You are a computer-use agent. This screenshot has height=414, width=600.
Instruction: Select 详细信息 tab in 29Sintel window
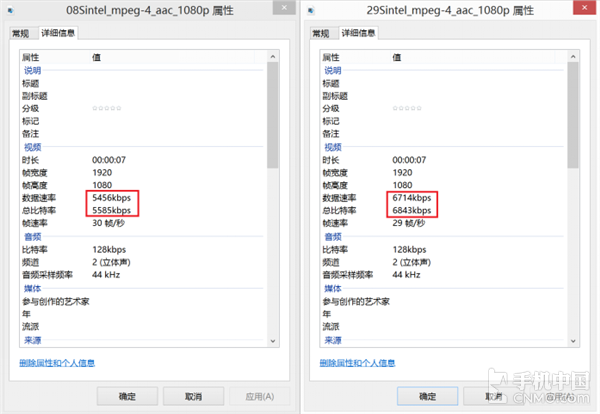pyautogui.click(x=359, y=33)
